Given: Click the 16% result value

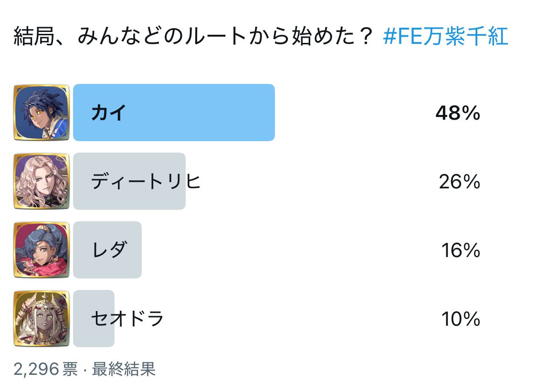Looking at the screenshot, I should click(461, 250).
